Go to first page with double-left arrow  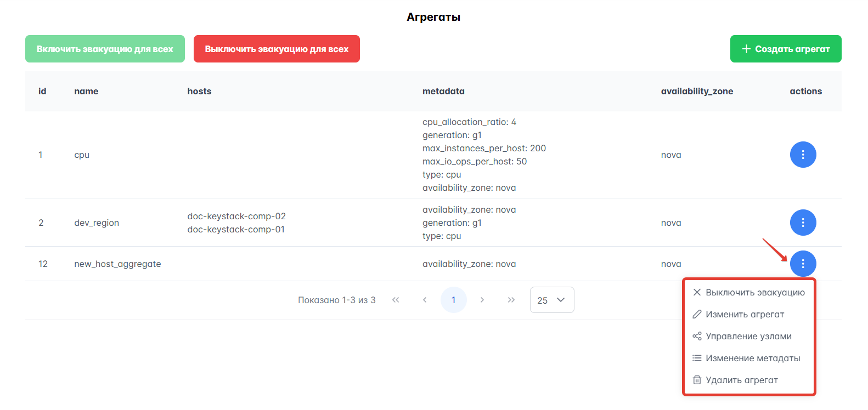pos(396,300)
